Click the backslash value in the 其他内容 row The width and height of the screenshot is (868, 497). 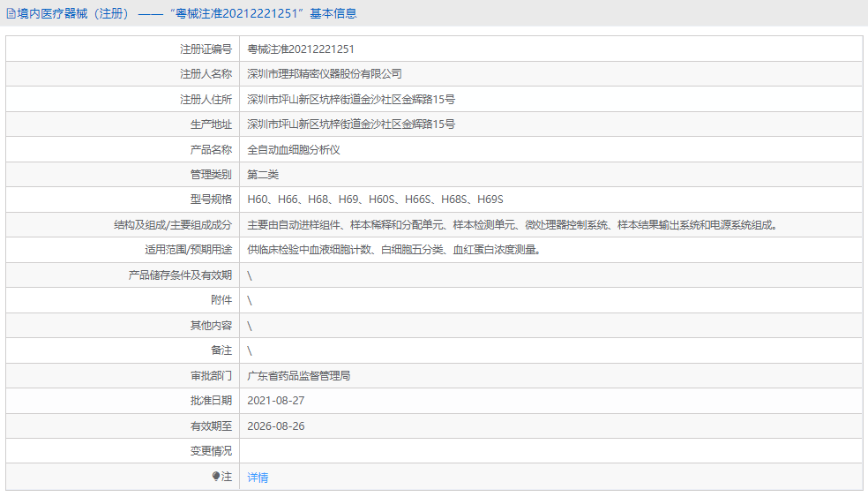click(x=250, y=326)
